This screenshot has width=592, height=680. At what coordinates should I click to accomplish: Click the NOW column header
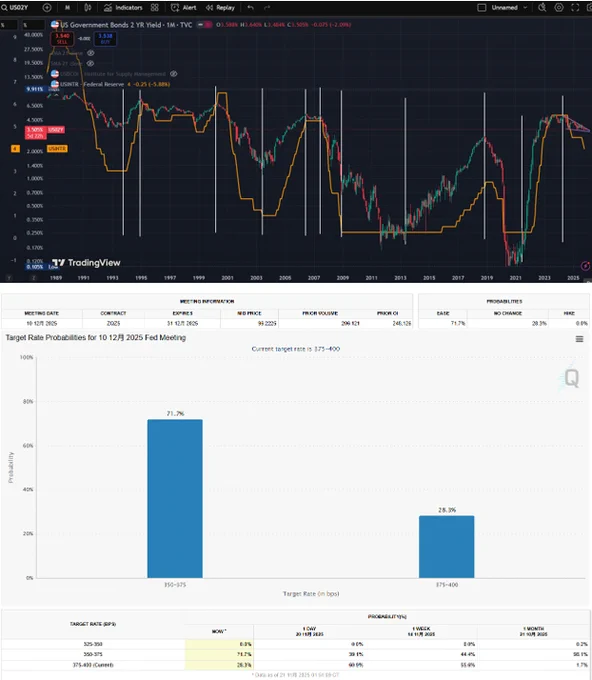[x=219, y=631]
